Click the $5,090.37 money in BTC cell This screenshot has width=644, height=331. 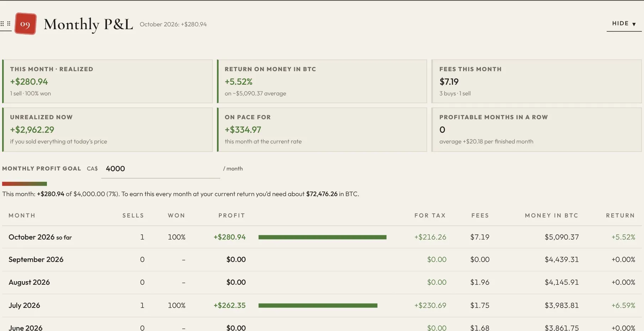coord(562,237)
